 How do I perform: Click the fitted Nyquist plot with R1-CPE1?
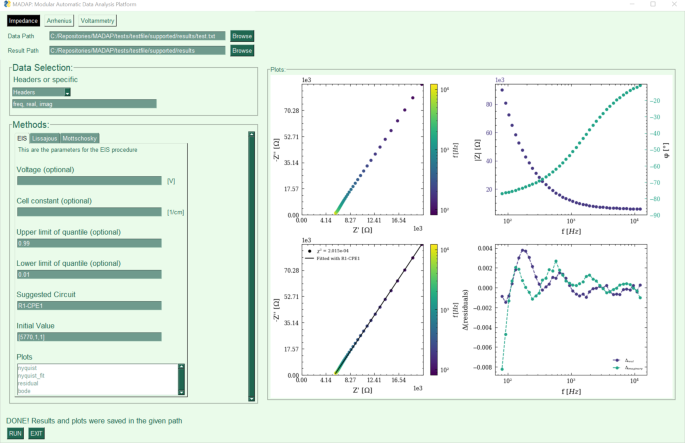[362, 310]
